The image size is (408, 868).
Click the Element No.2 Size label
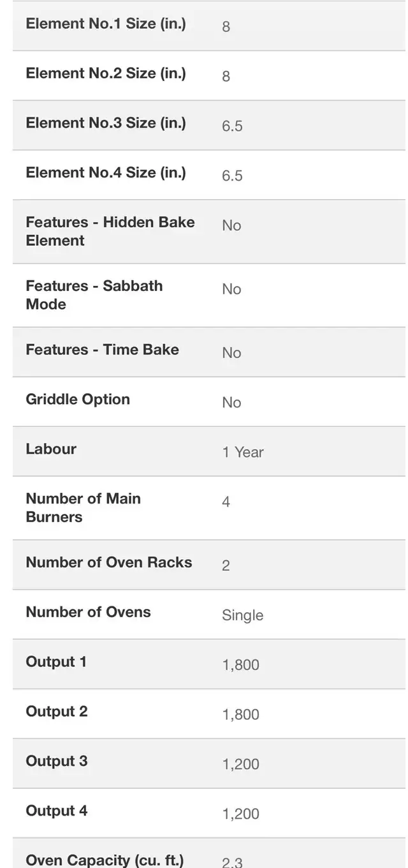click(106, 74)
